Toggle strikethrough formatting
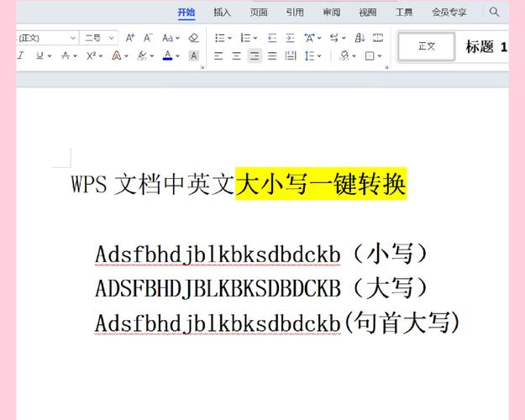Screen dimensions: 525x420 [x=66, y=55]
